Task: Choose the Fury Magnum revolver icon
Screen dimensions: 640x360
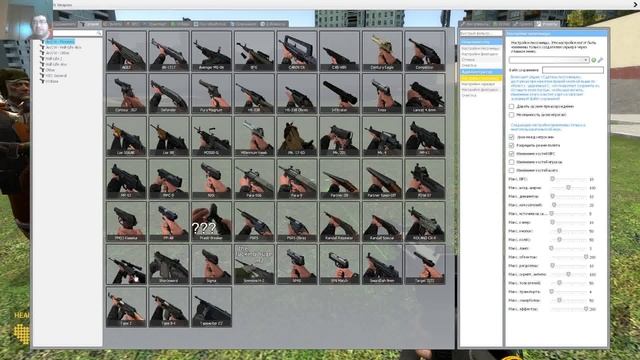Action: 211,93
